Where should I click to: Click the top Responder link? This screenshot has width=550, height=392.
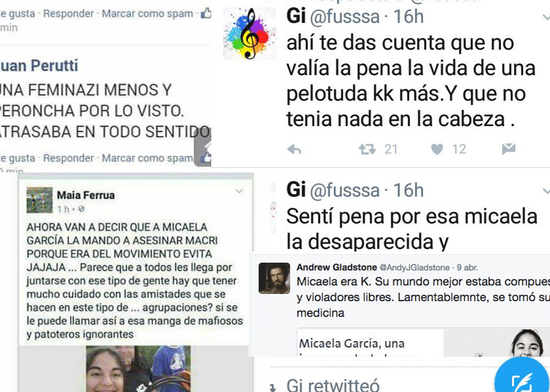(x=69, y=14)
